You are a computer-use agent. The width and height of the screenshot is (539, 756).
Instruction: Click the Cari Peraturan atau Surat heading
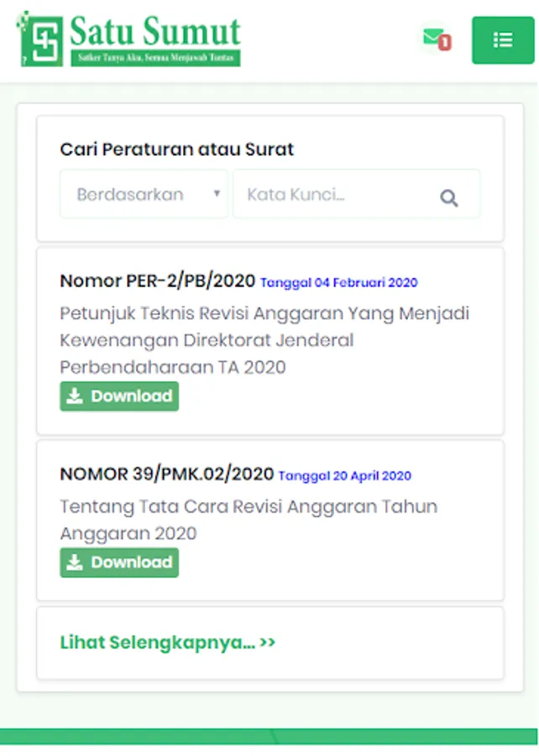pos(176,150)
